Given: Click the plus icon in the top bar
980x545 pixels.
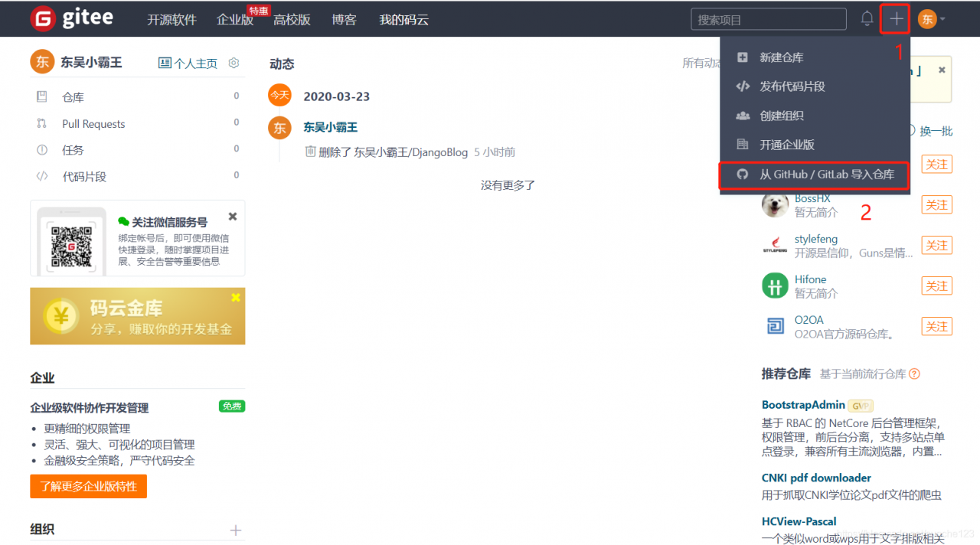Looking at the screenshot, I should [x=896, y=19].
